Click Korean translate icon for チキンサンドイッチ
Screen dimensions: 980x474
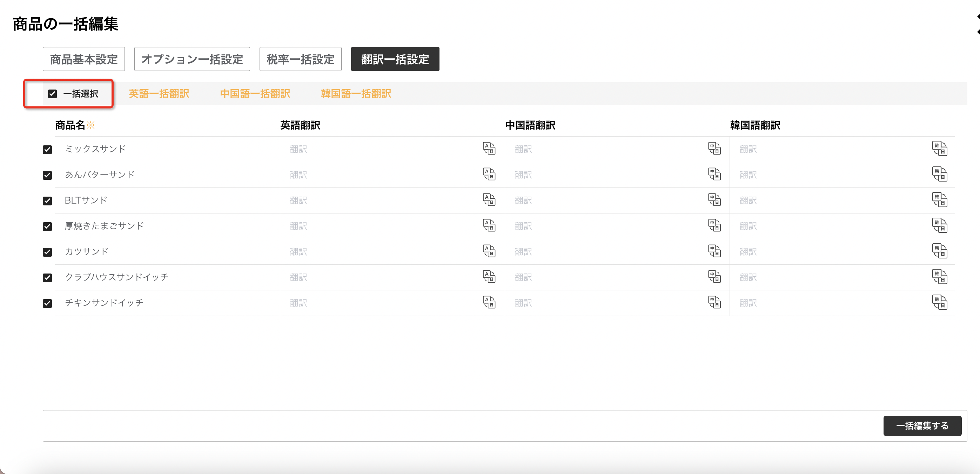[x=940, y=302]
